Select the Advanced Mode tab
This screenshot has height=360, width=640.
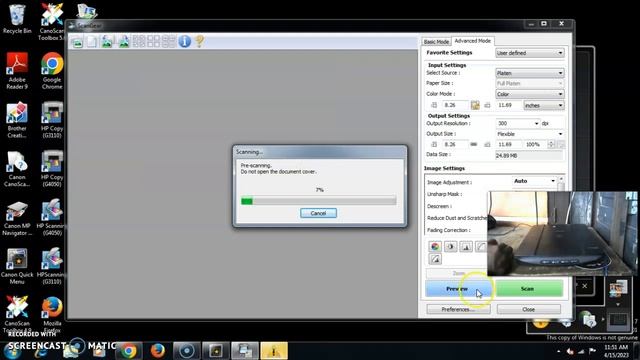click(x=472, y=41)
